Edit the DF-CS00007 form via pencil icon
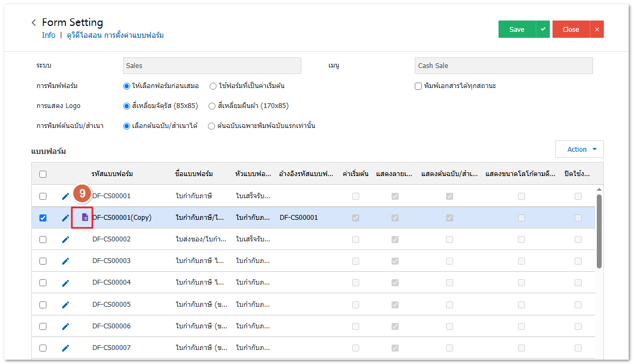This screenshot has width=633, height=364. 65,348
